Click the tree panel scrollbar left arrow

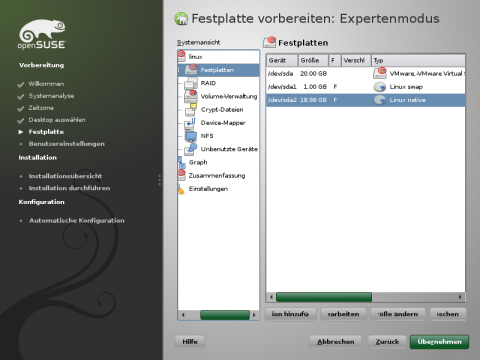click(183, 315)
